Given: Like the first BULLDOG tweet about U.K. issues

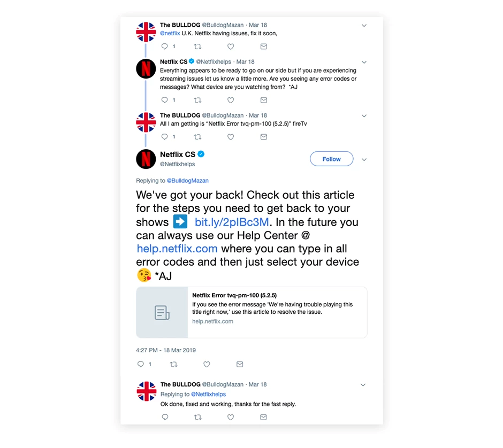Looking at the screenshot, I should coord(230,47).
